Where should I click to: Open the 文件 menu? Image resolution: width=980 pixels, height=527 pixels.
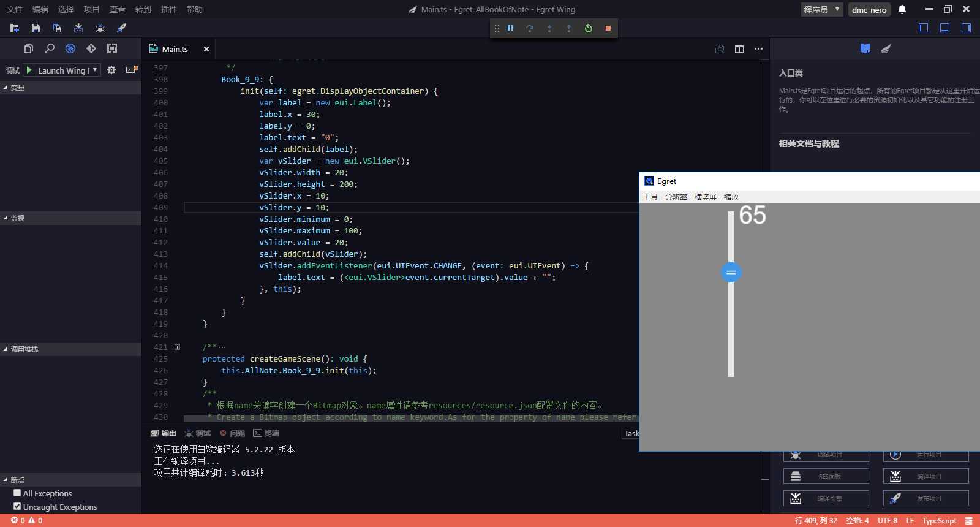[x=15, y=9]
